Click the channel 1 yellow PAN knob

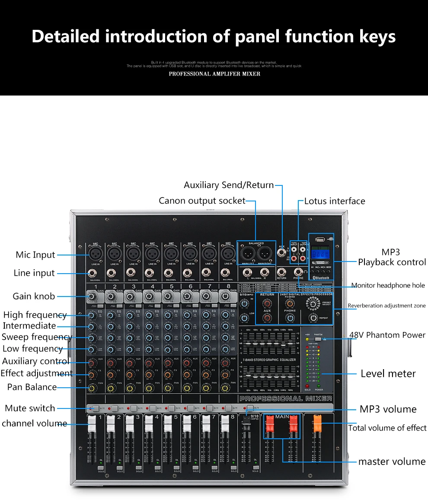(x=92, y=388)
